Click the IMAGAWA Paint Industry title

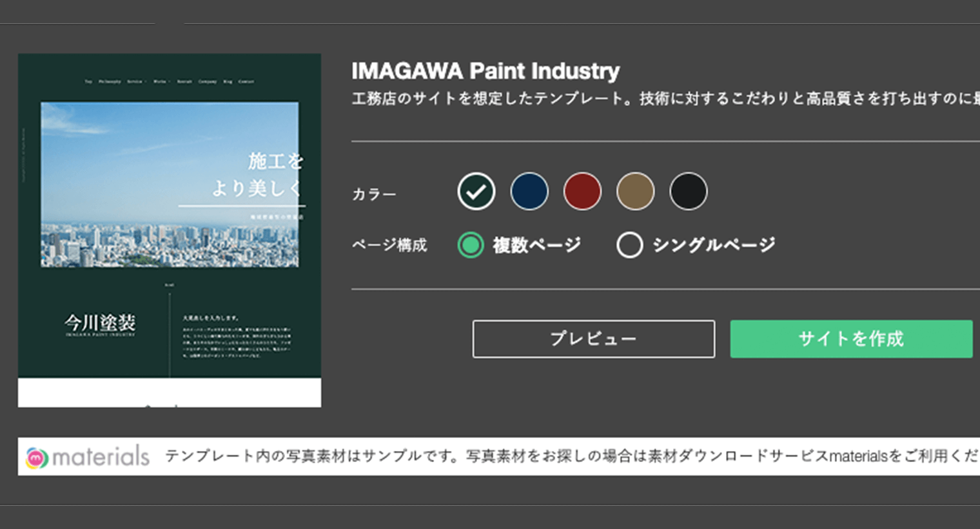coord(485,71)
